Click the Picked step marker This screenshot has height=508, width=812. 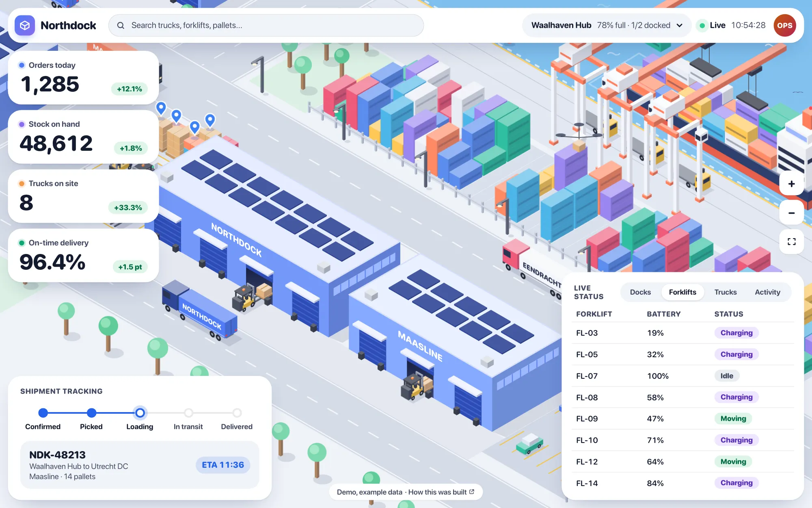(x=91, y=413)
